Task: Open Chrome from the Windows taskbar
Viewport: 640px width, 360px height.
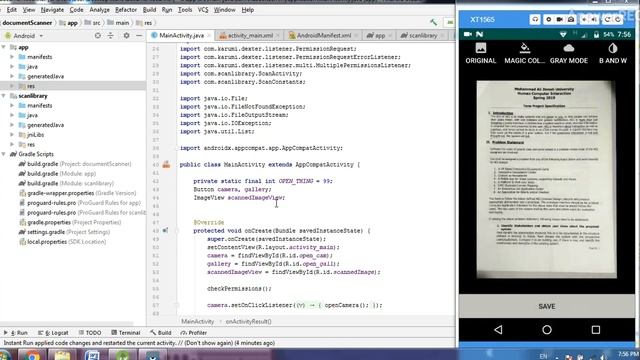Action: 32,356
